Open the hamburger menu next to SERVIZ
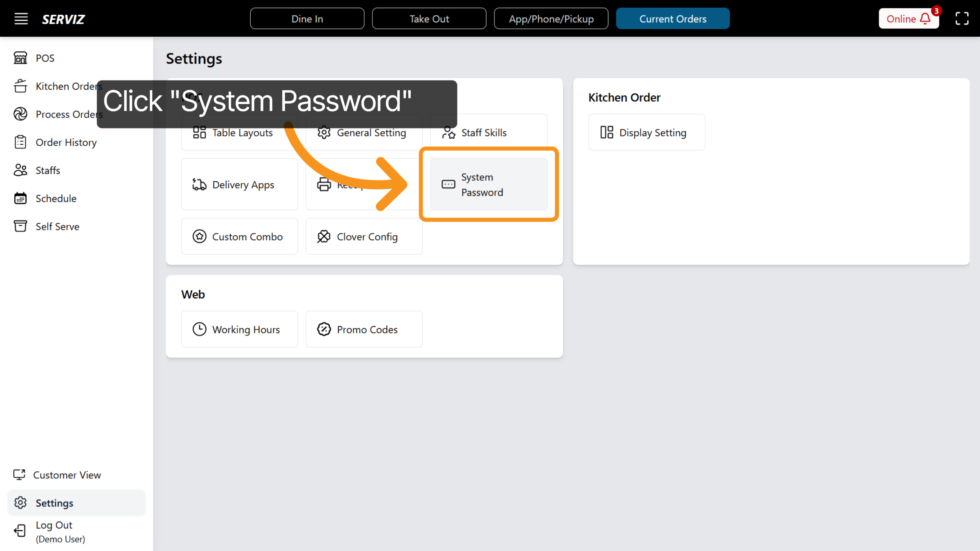980x551 pixels. 21,18
